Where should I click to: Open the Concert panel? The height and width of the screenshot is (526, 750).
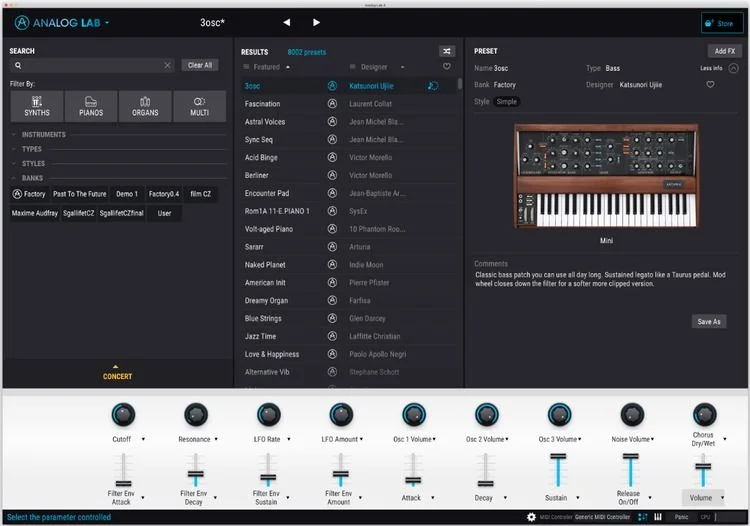[x=117, y=373]
